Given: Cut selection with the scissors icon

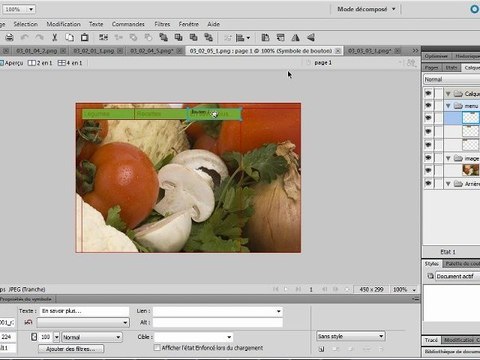Looking at the screenshot, I should [x=55, y=37].
